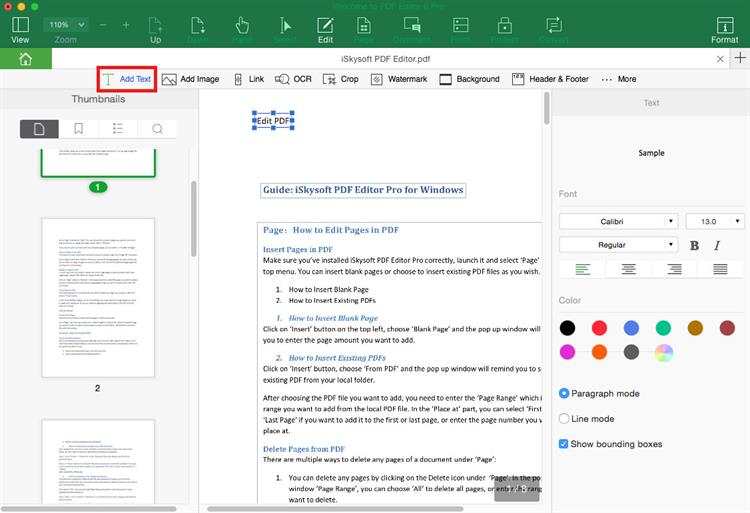Click the zoom out minus button

[103, 25]
